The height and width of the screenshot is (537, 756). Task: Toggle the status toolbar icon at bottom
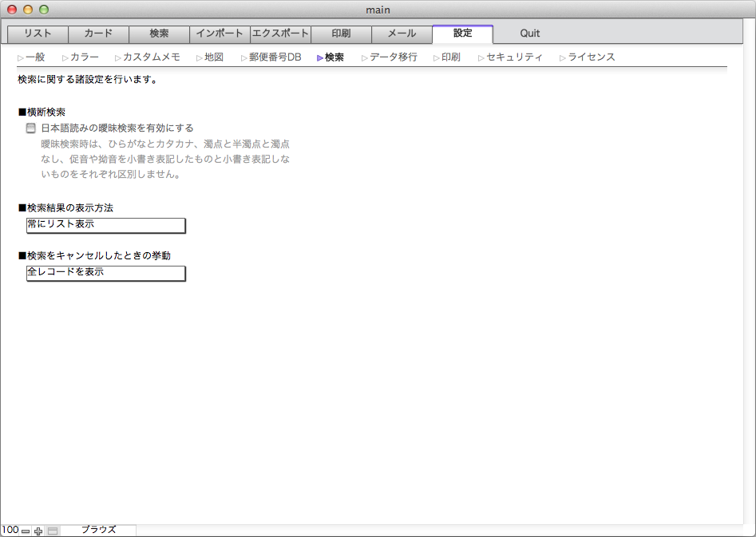tap(53, 531)
